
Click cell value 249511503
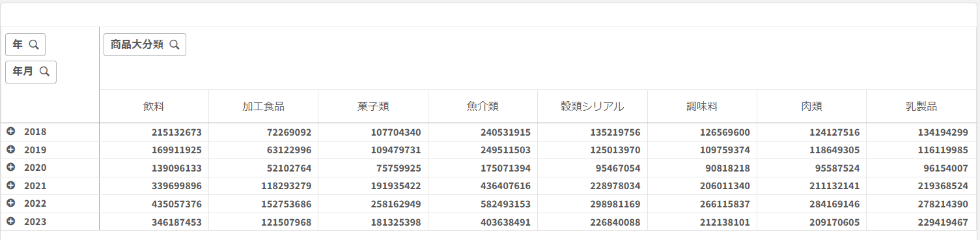[505, 149]
